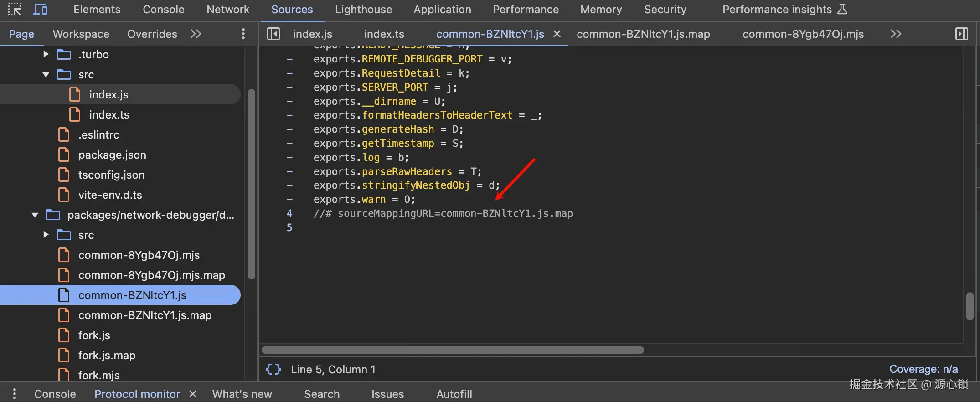Click the Coverage: n/a link

[923, 369]
